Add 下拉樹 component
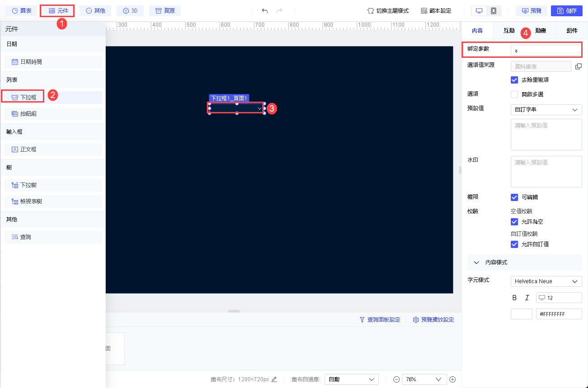Viewport: 588px width, 388px height. click(x=53, y=185)
